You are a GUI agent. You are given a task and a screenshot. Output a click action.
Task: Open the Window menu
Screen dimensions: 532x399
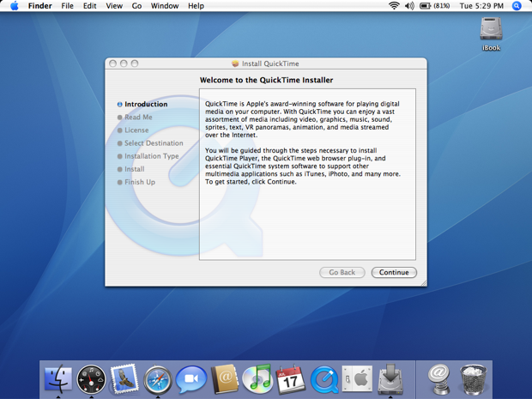(x=165, y=6)
